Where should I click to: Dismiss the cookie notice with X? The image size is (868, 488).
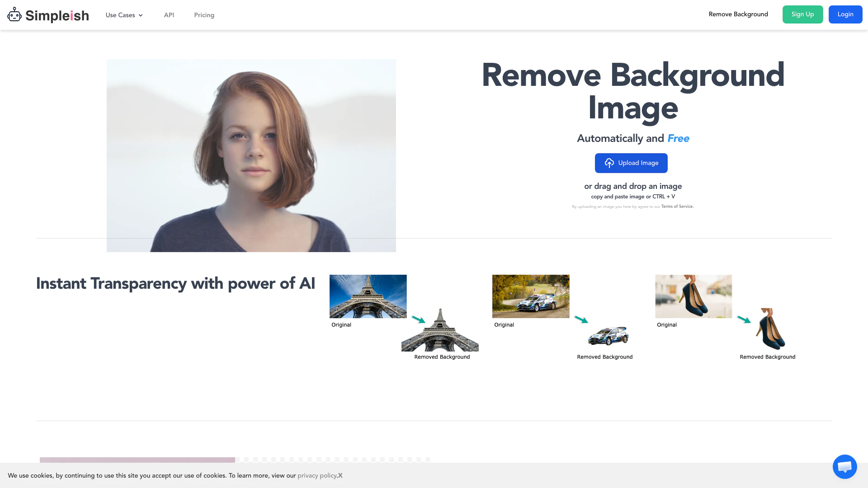click(340, 476)
